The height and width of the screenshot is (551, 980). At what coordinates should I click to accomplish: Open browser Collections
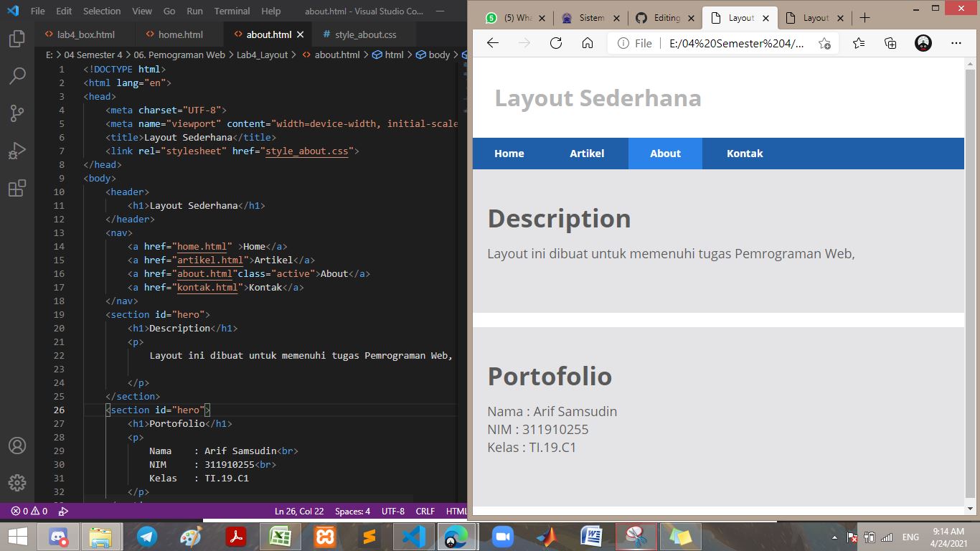(890, 43)
